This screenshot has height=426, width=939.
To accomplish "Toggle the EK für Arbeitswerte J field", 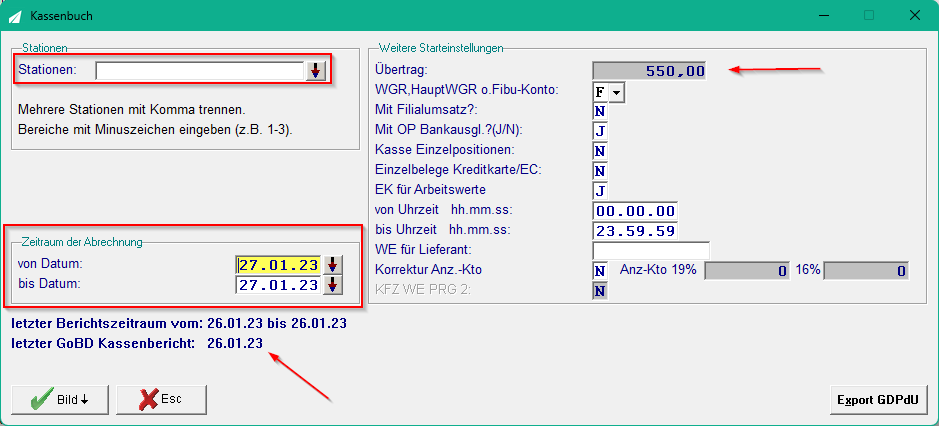I will (x=600, y=191).
